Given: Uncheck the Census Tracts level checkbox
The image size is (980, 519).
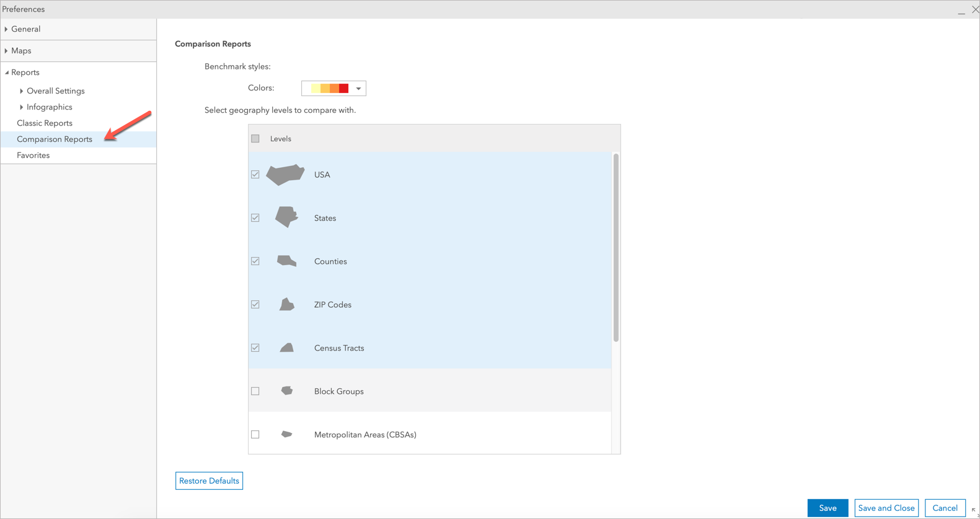Looking at the screenshot, I should click(255, 348).
